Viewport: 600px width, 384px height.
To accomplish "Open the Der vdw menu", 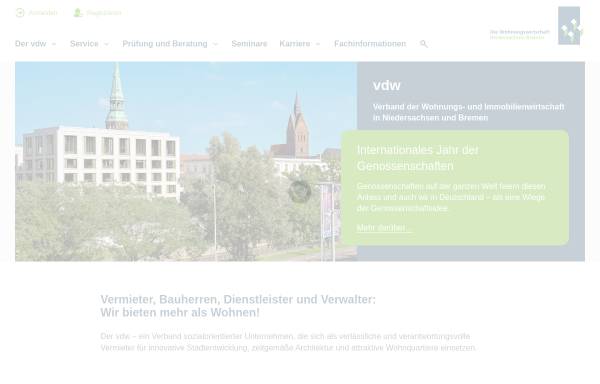I will click(31, 44).
